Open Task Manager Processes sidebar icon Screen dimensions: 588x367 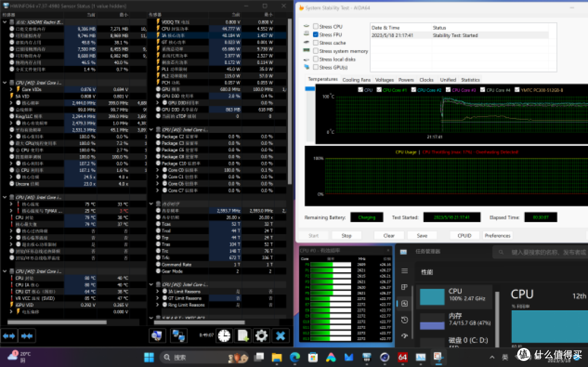pos(405,287)
